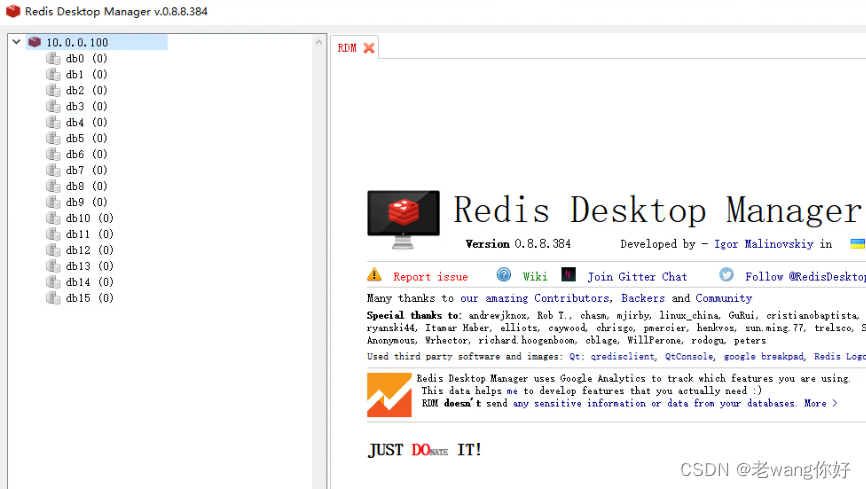The width and height of the screenshot is (866, 489).
Task: Open the More analytics info link
Action: tap(821, 403)
